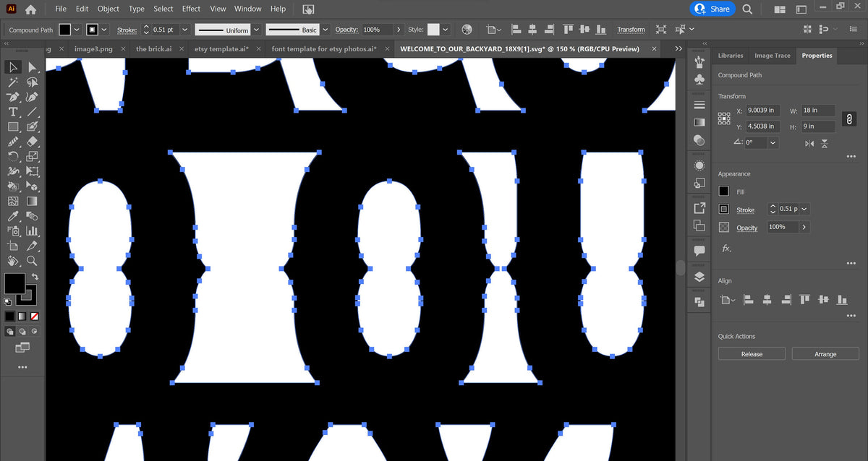Select the Direct Selection tool

pos(32,67)
